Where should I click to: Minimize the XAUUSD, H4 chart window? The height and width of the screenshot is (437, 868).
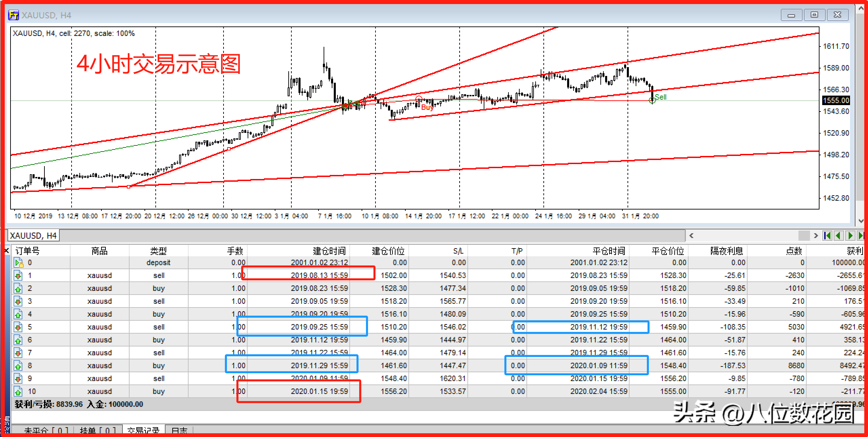tap(791, 15)
